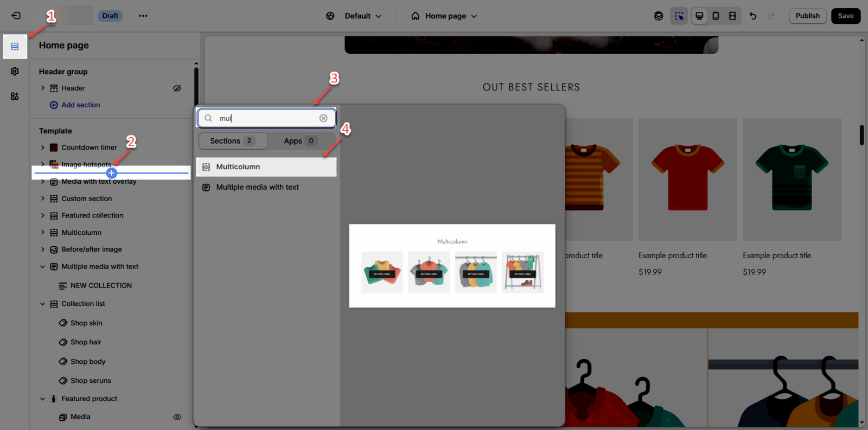Open the Home page template dropdown

(x=445, y=16)
